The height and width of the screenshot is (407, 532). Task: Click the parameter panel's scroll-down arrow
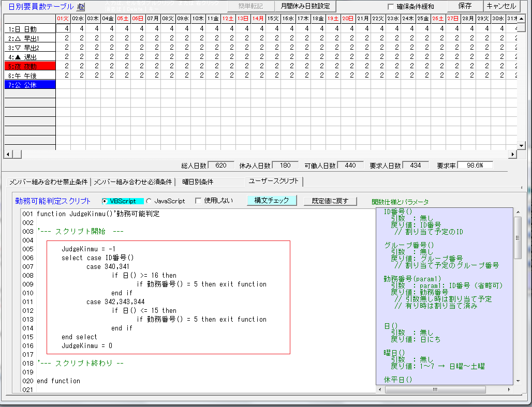coord(518,380)
